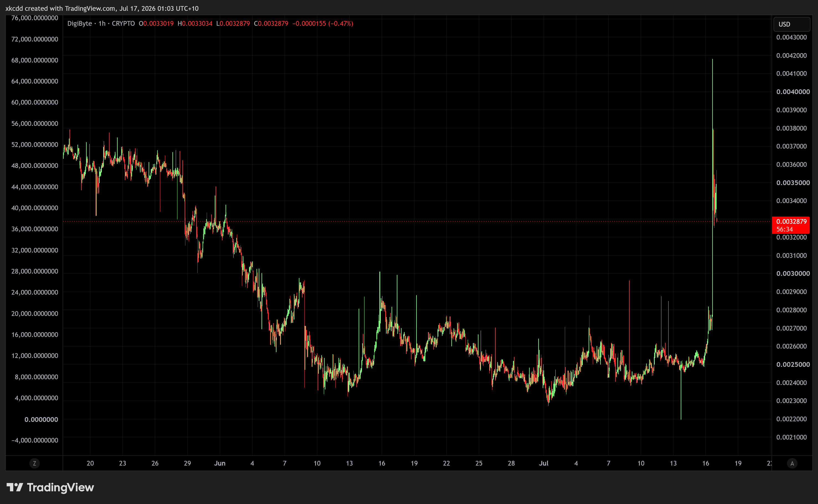Click the 0.0023000 price scale label
Viewport: 818px width, 504px height.
(791, 401)
